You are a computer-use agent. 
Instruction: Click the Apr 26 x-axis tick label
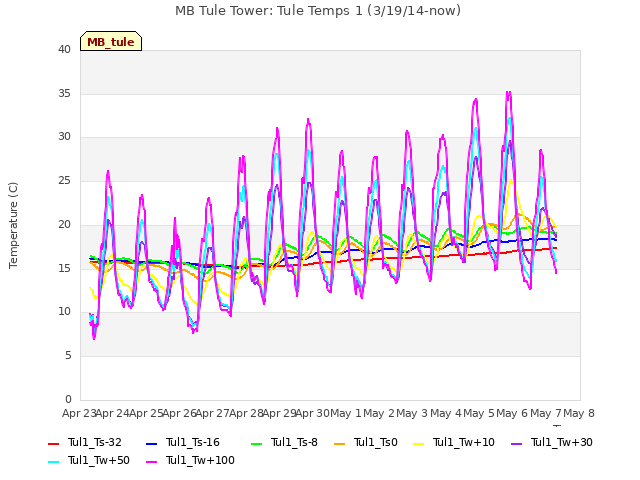tap(180, 413)
